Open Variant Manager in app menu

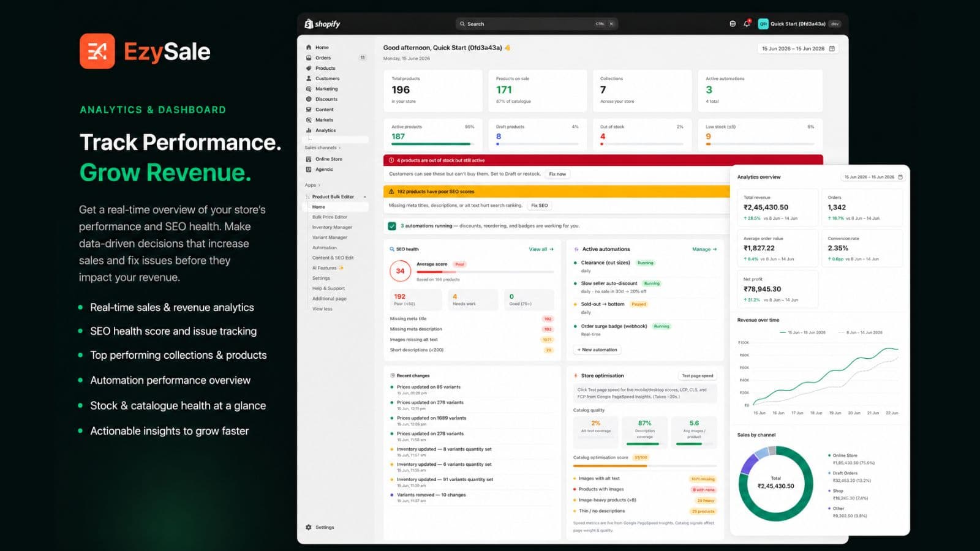click(330, 238)
